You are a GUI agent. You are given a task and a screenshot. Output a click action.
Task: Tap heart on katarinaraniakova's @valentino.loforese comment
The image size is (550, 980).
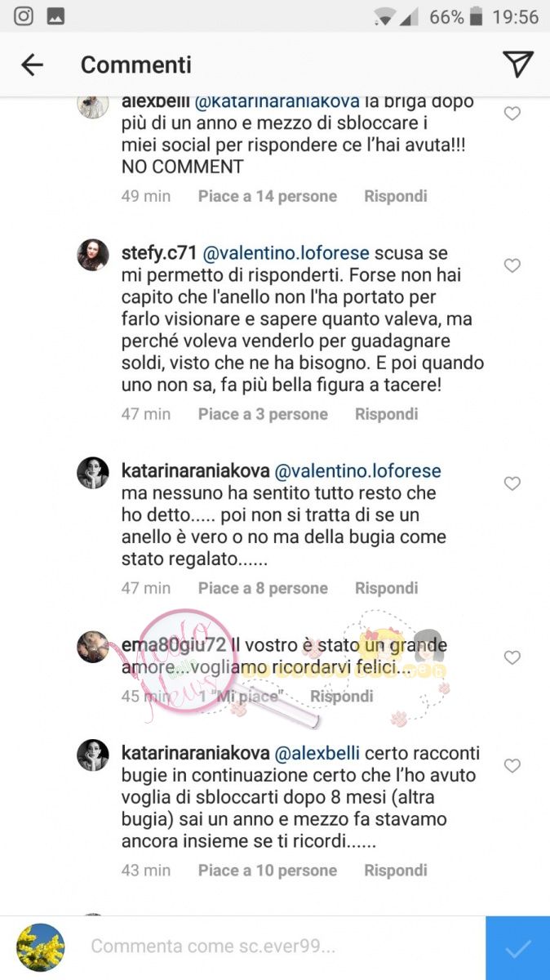512,483
